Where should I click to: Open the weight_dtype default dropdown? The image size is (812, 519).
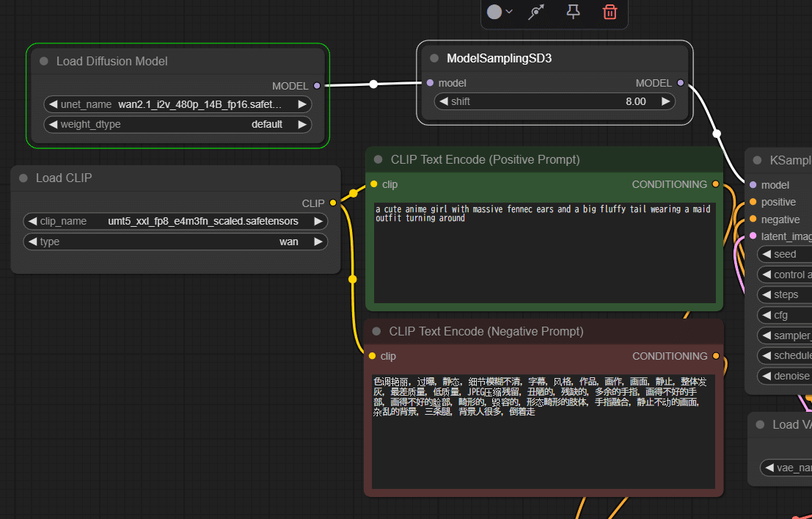tap(178, 125)
